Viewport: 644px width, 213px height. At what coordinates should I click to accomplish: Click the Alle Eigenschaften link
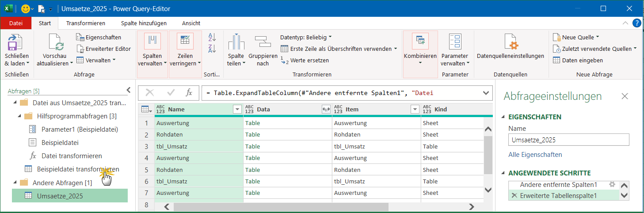[535, 155]
